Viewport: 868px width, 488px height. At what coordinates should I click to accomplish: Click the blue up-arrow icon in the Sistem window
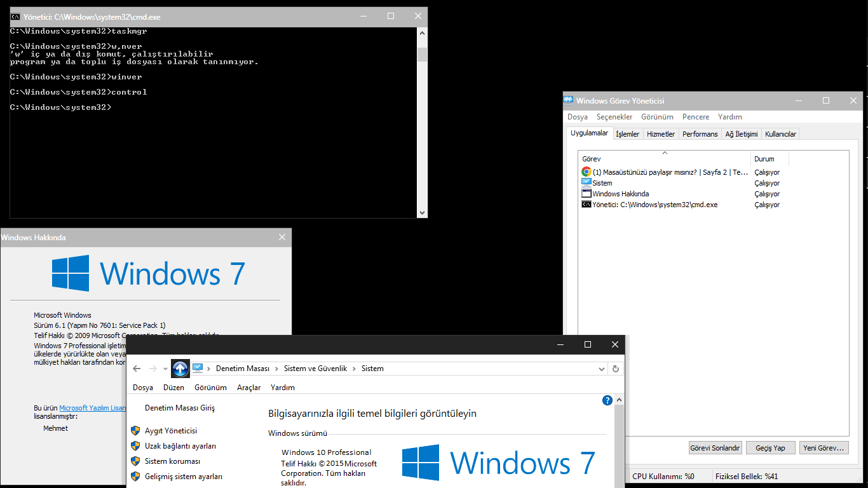pos(180,369)
